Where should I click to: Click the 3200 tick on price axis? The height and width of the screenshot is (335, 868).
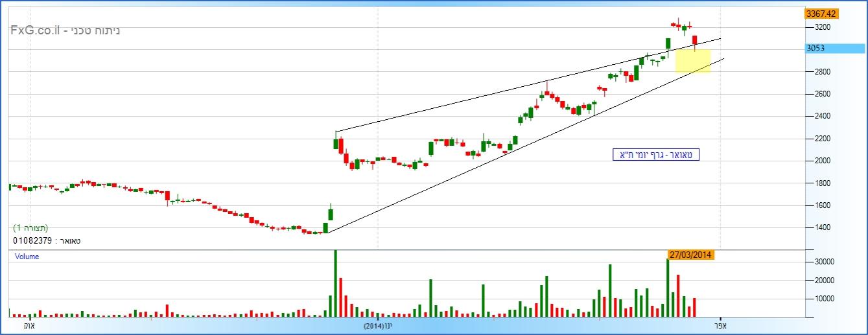(x=823, y=27)
